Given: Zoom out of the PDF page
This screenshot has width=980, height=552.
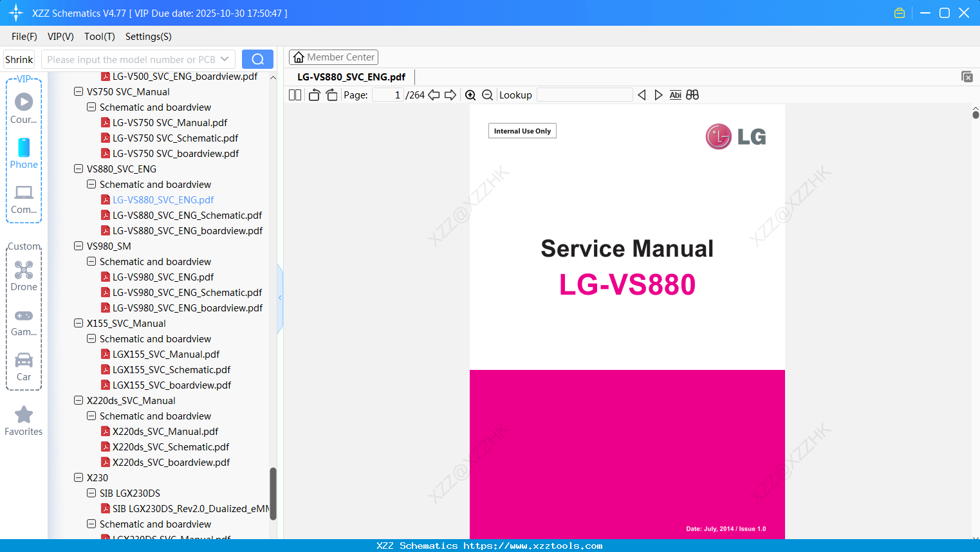Looking at the screenshot, I should point(487,95).
